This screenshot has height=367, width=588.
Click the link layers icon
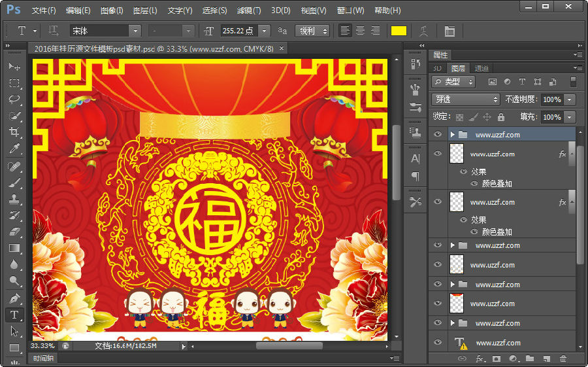tap(462, 358)
